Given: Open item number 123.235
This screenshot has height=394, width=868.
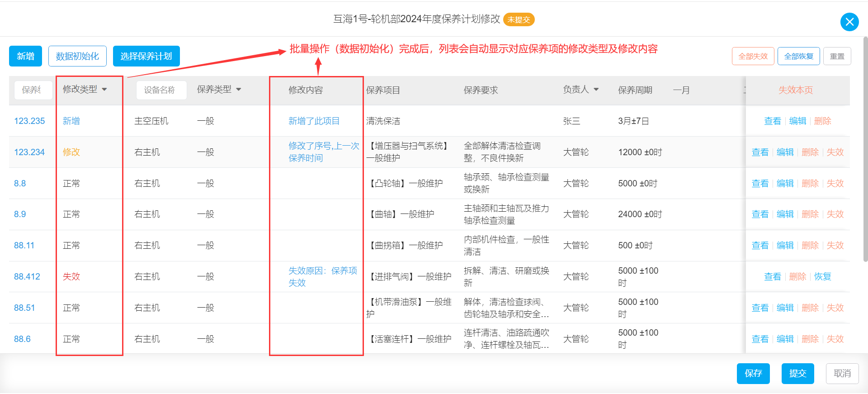Looking at the screenshot, I should [29, 121].
